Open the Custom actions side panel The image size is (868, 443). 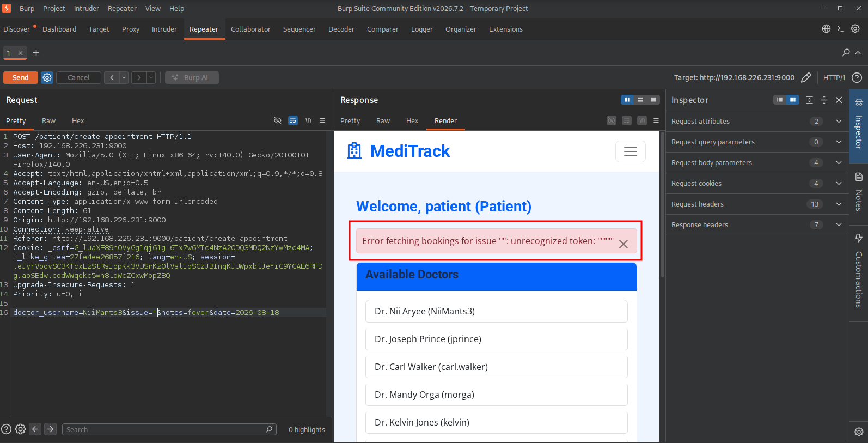click(x=859, y=271)
